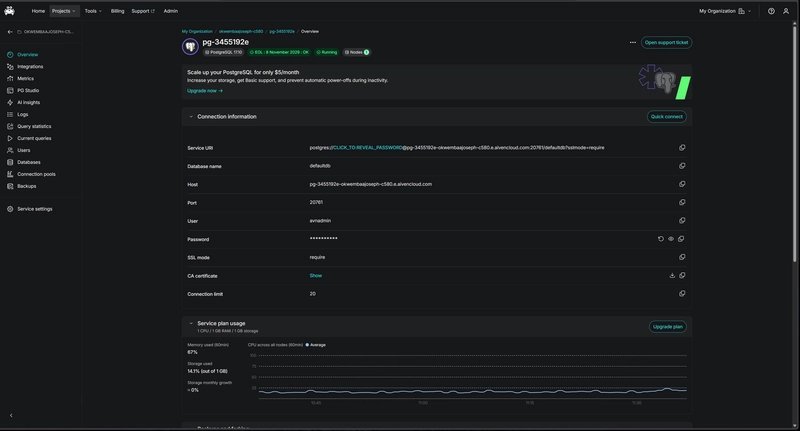800x431 pixels.
Task: Go to Home in the top menu
Action: point(38,11)
